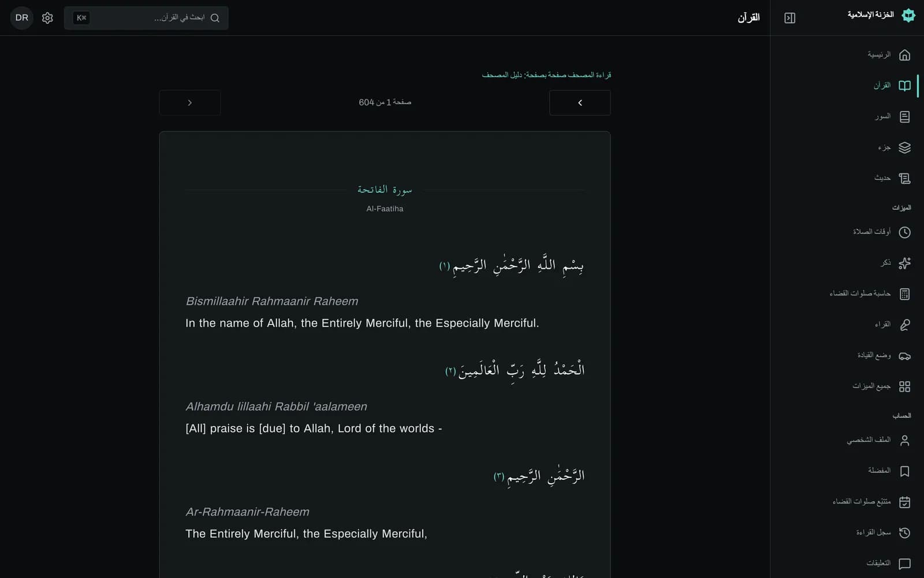
Task: Open the settings gear icon
Action: 47,18
